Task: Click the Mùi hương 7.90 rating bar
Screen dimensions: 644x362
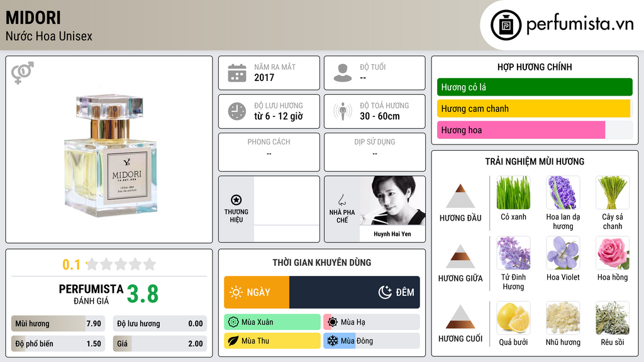Action: (x=58, y=324)
